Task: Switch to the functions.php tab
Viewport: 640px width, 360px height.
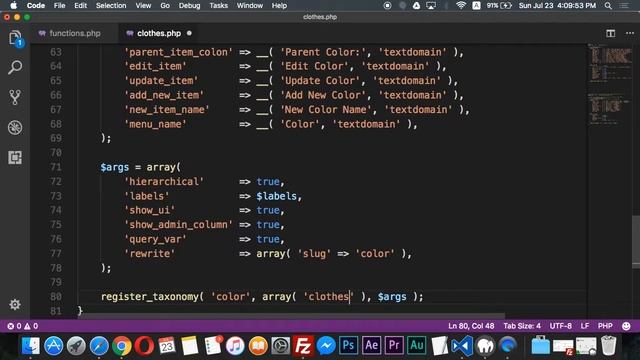Action: 75,33
